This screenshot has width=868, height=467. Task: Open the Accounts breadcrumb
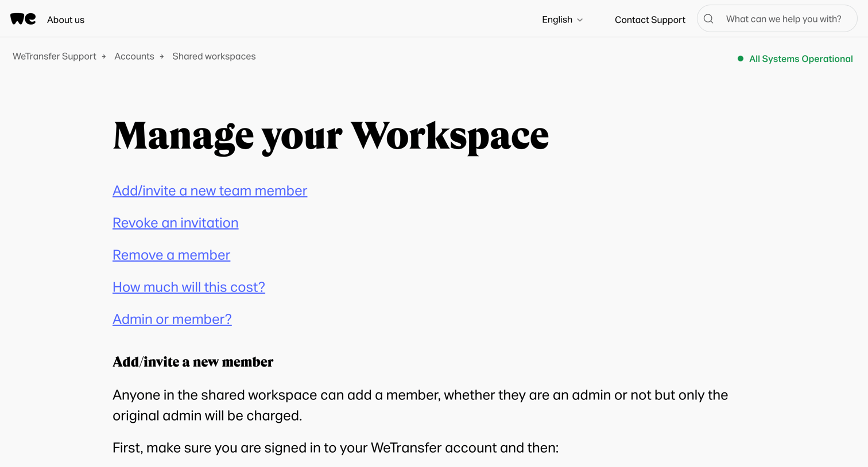tap(134, 56)
